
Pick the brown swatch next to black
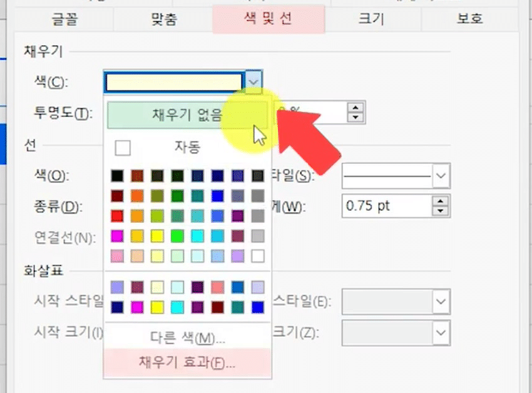pyautogui.click(x=137, y=176)
